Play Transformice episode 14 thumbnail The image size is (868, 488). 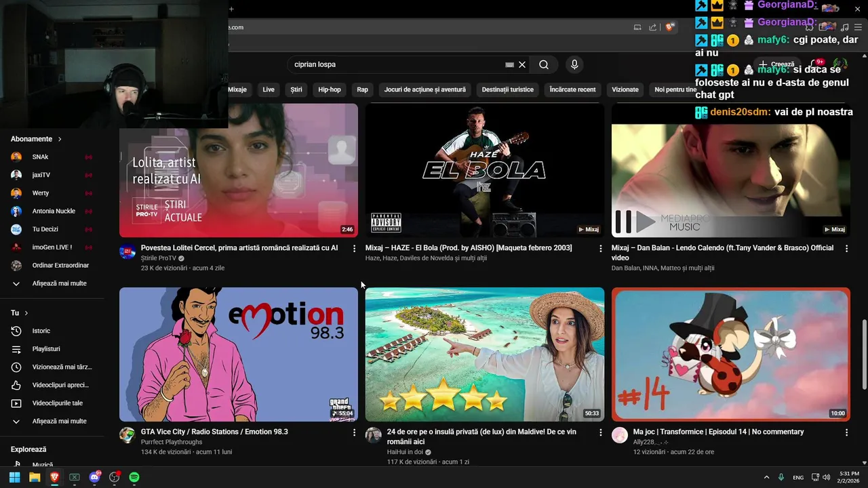click(x=731, y=354)
